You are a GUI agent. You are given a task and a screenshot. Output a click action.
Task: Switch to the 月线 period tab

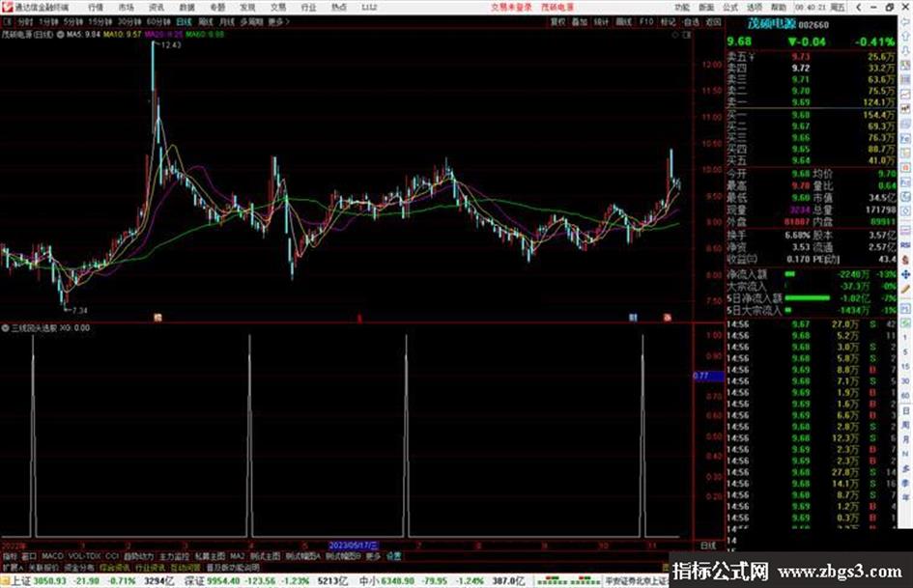pyautogui.click(x=226, y=21)
